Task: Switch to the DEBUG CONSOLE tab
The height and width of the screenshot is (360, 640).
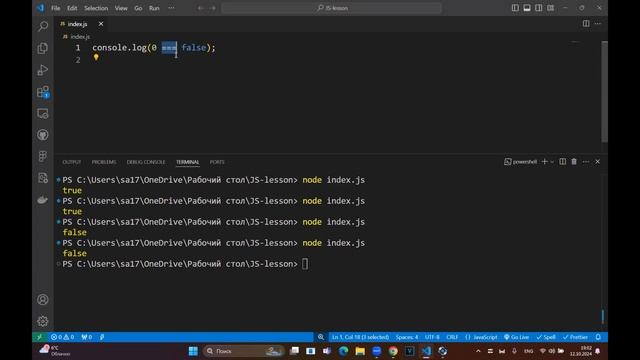Action: [146, 162]
